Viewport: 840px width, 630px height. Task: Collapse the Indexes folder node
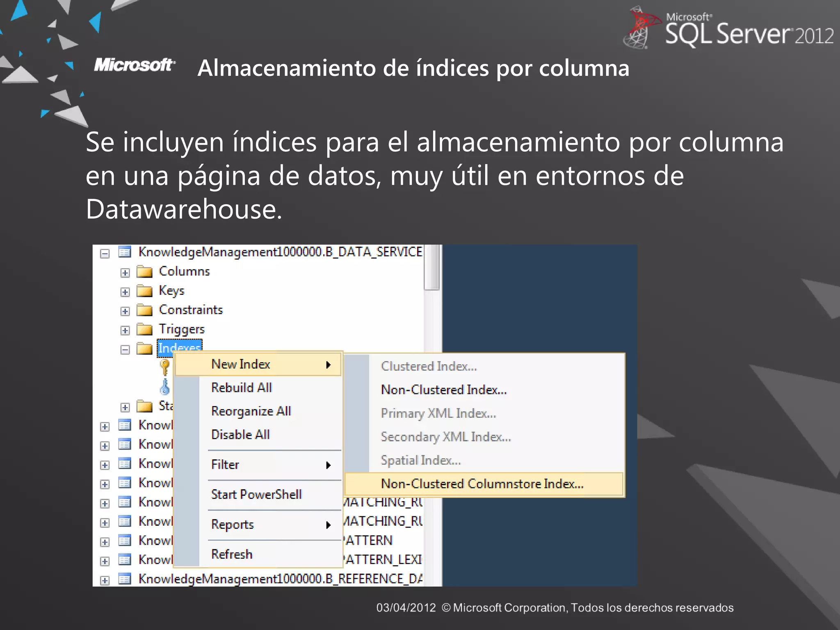[x=125, y=350]
